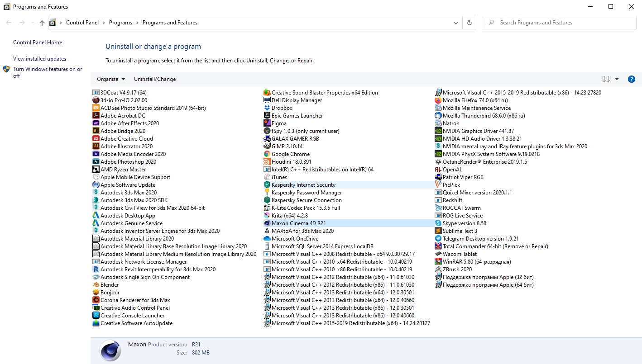Click the Programs breadcrumb segment
The image size is (642, 364).
pyautogui.click(x=120, y=23)
